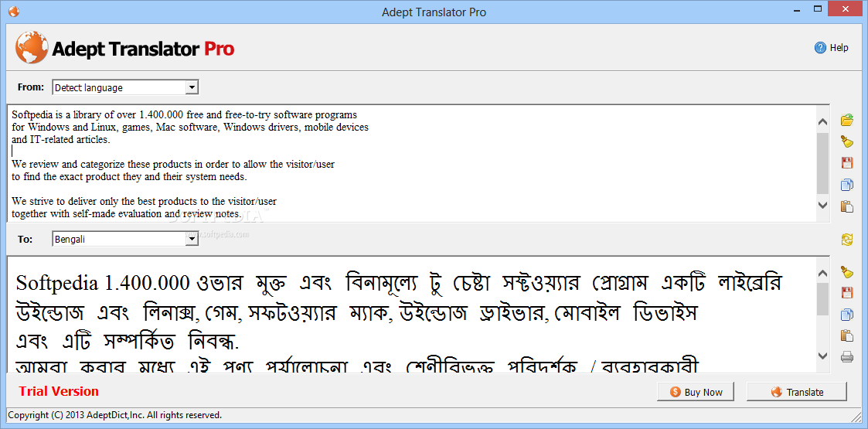Screen dimensions: 868x429
Task: Paste into the translation output box
Action: tap(847, 335)
